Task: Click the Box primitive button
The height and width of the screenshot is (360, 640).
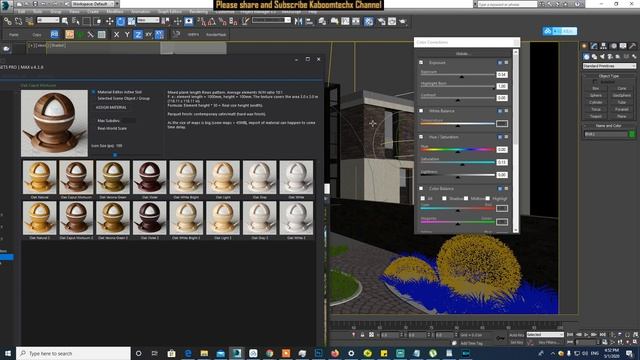Action: tap(596, 88)
